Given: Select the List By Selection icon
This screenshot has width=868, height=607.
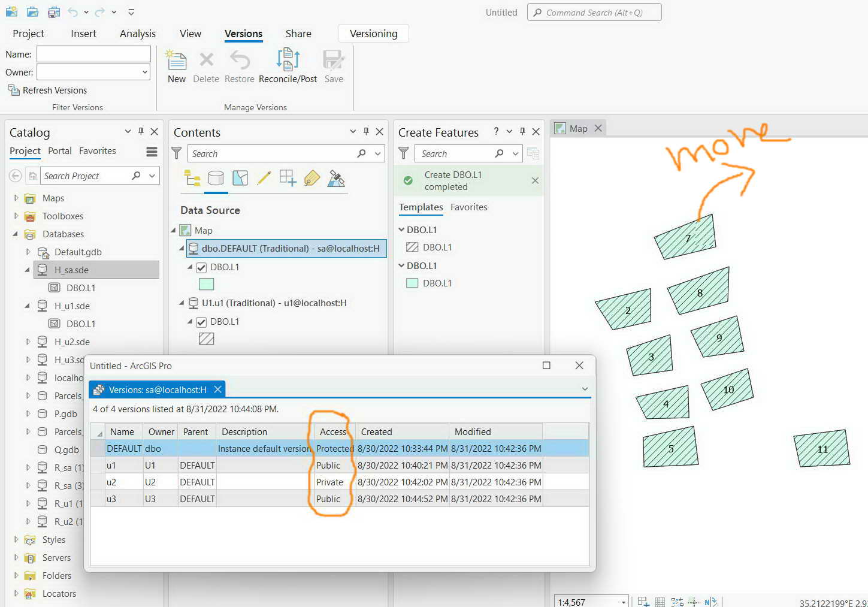Looking at the screenshot, I should (240, 178).
